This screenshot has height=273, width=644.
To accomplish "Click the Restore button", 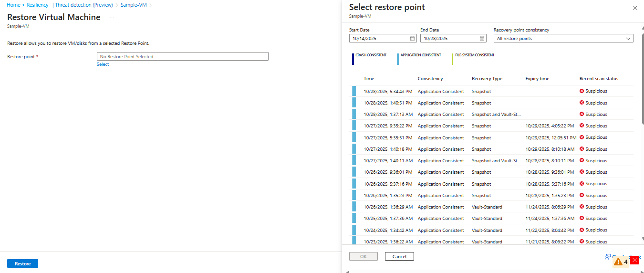I will click(22, 263).
